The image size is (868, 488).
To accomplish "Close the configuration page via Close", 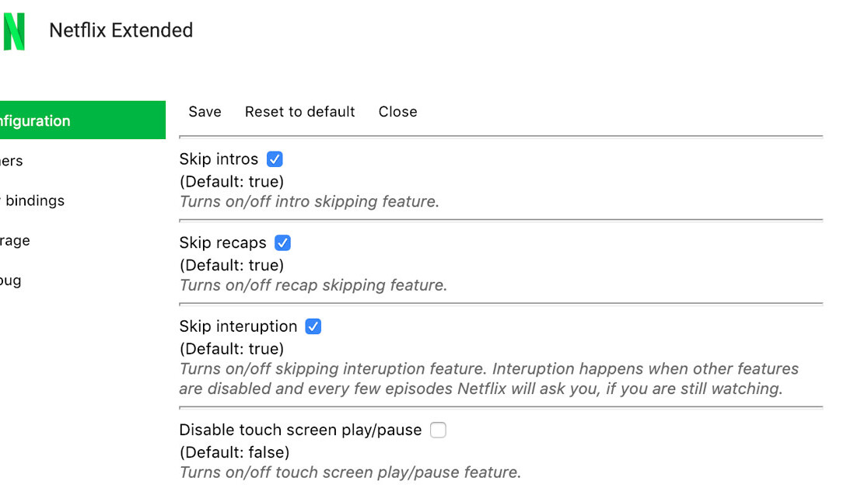I will pyautogui.click(x=397, y=112).
